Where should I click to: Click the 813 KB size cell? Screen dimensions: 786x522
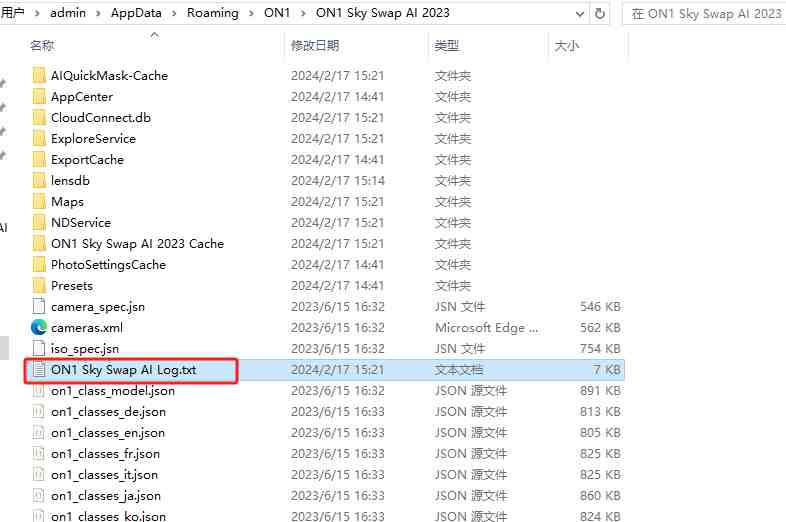[x=600, y=412]
